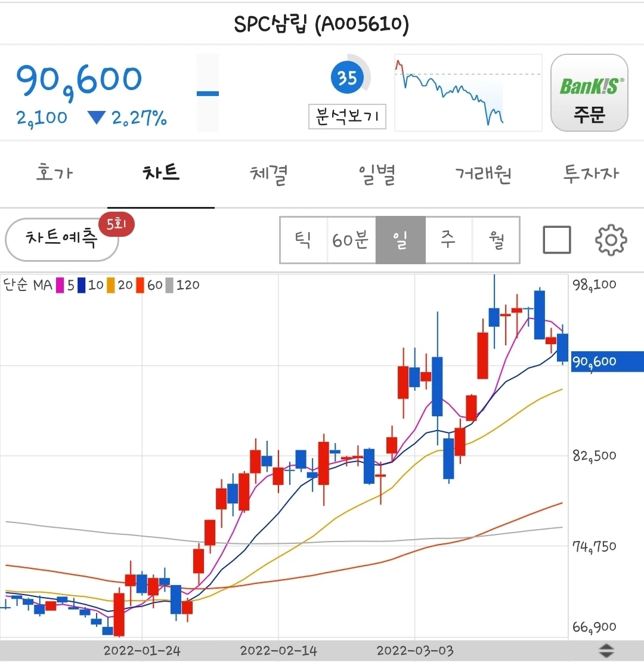The height and width of the screenshot is (662, 644).
Task: Tap the up-down expander arrows at chart bottom
Action: (x=606, y=650)
